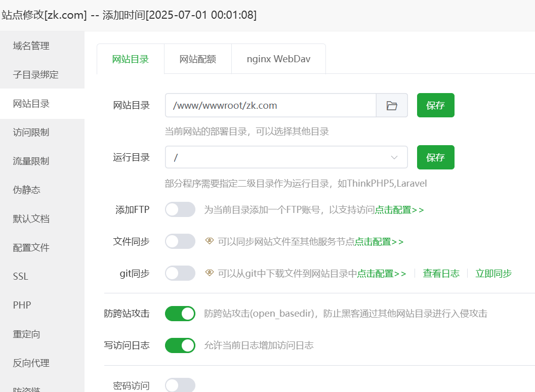Click the eye tooltip icon beside git同步
Viewport: 535px width, 392px height.
209,273
